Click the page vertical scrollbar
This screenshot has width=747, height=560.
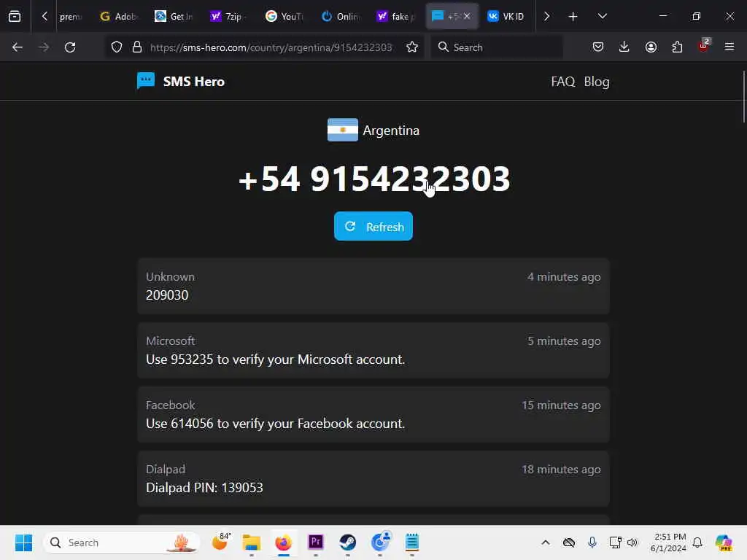point(743,98)
